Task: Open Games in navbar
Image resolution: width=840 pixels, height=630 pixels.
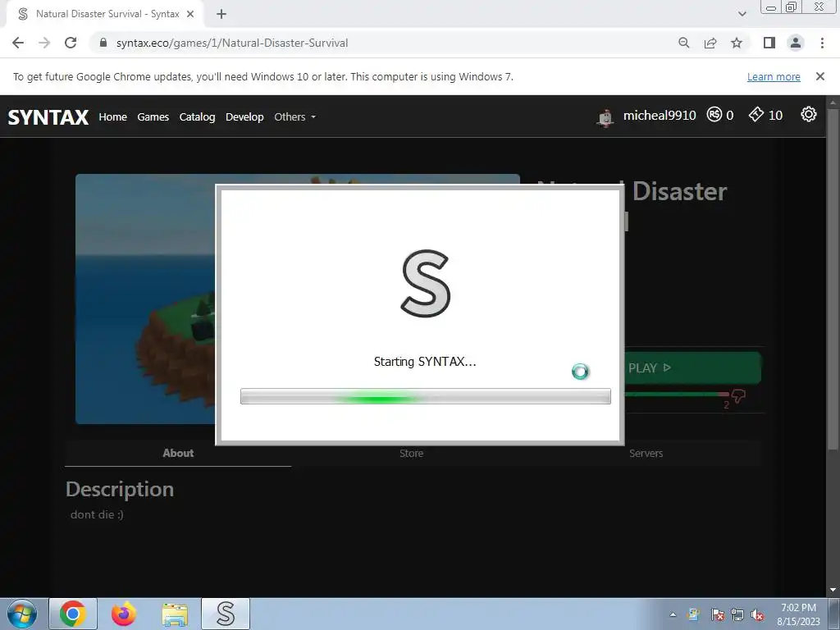Action: 153,116
